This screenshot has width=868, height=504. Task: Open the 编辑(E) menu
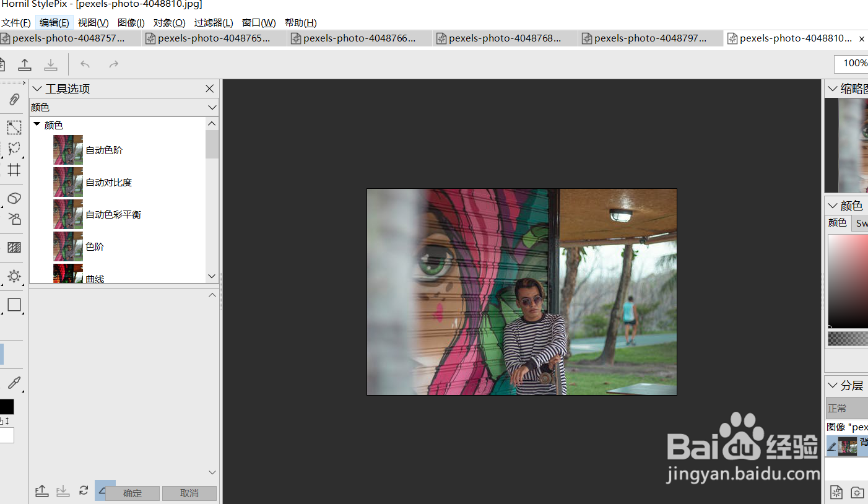[54, 23]
